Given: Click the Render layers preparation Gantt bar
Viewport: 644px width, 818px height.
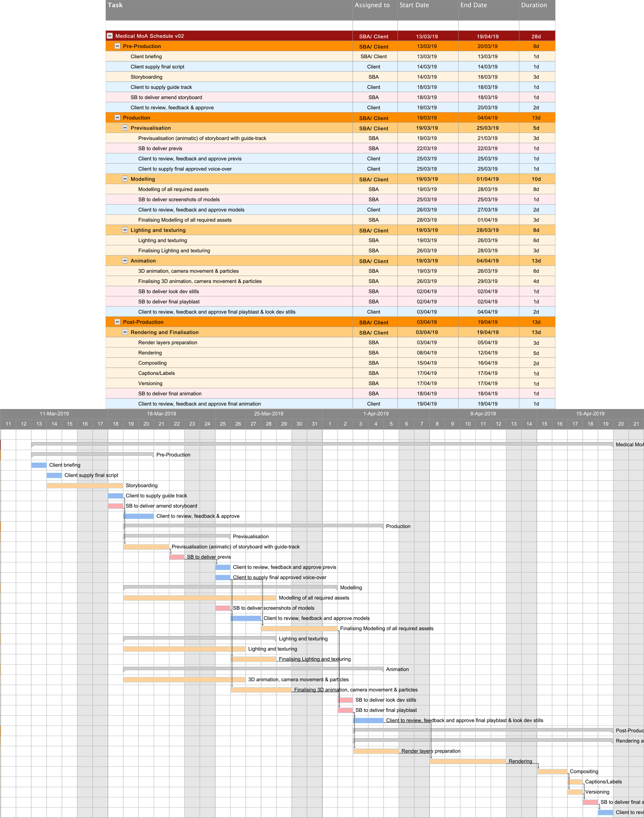Looking at the screenshot, I should pos(376,751).
